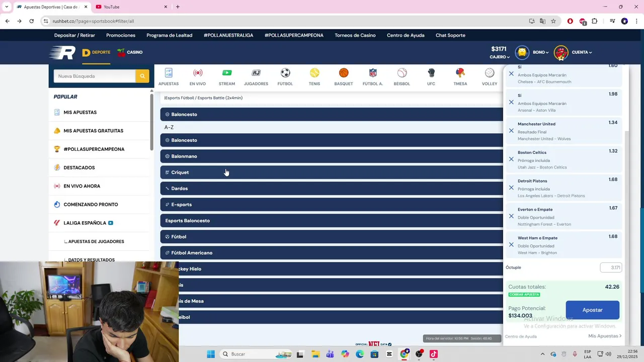The image size is (644, 362).
Task: Click the Rushbet R logo
Action: pyautogui.click(x=62, y=52)
